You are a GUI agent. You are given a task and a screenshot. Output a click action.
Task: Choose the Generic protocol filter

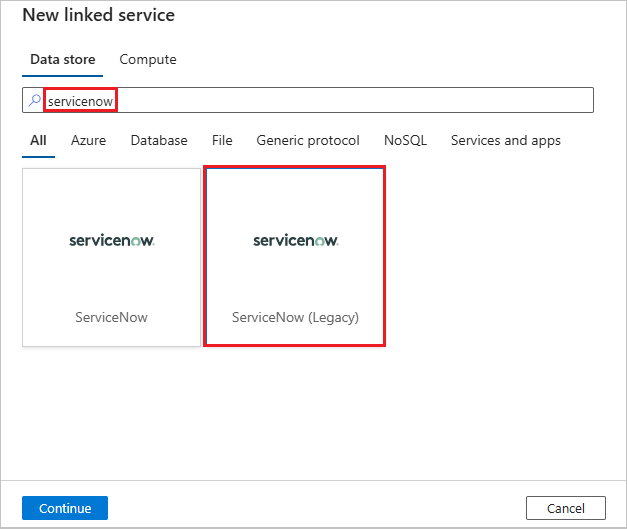[x=308, y=141]
